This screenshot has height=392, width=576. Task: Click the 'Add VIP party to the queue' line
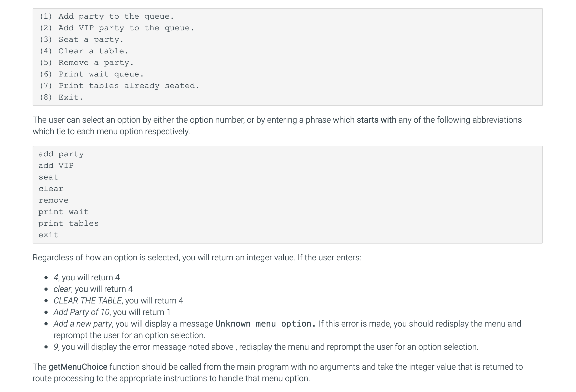pyautogui.click(x=117, y=28)
